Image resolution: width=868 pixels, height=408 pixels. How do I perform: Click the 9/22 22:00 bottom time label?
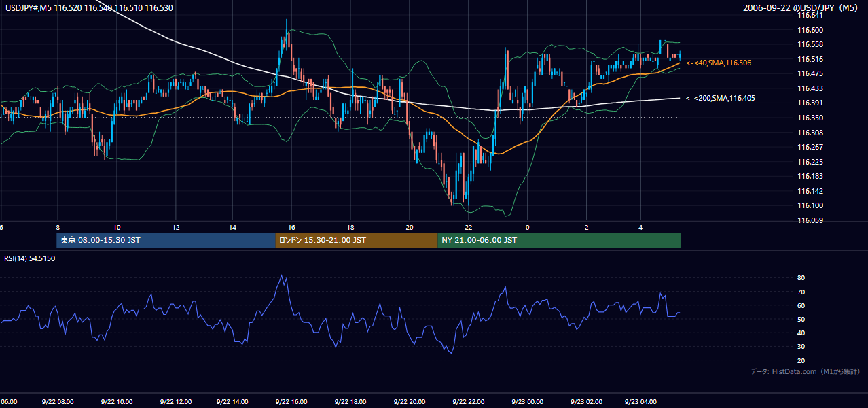[x=467, y=402]
